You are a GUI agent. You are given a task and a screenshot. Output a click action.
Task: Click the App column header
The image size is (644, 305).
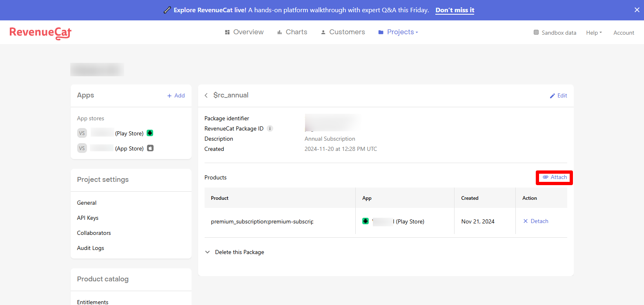coord(367,198)
